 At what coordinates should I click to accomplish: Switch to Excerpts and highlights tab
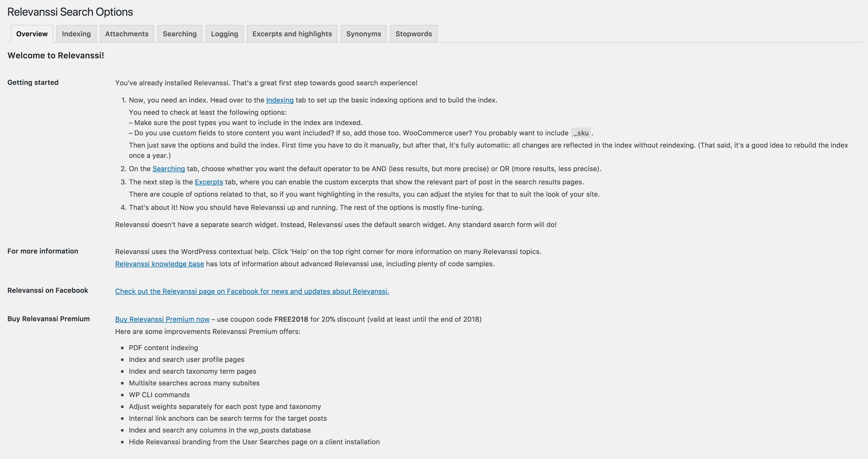point(292,33)
